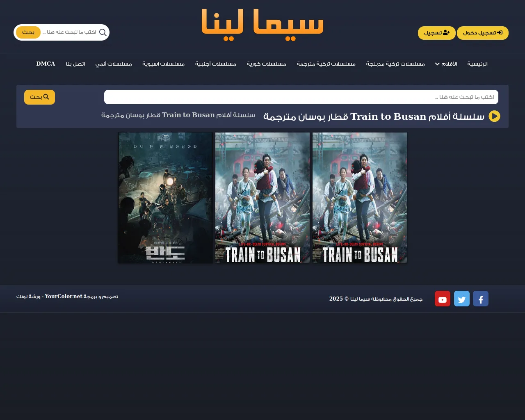The height and width of the screenshot is (420, 525).
Task: Open مسلسلات تركية مدبلجة section
Action: [395, 64]
